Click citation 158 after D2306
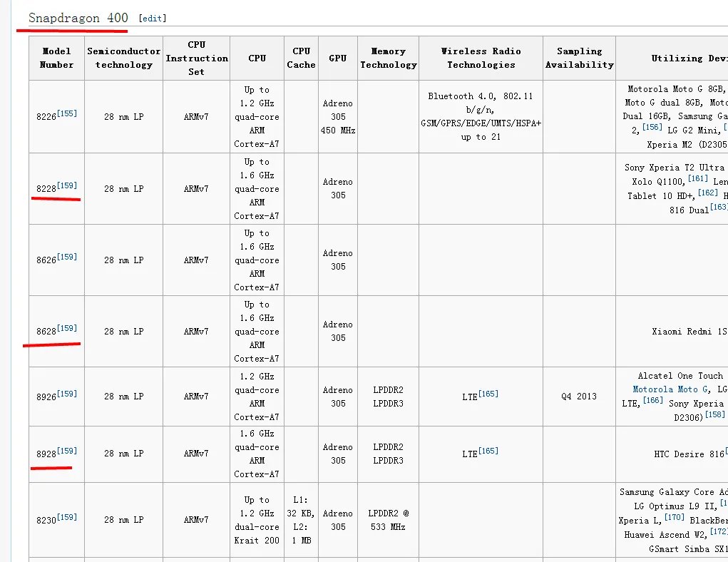728x562 pixels. pyautogui.click(x=714, y=414)
